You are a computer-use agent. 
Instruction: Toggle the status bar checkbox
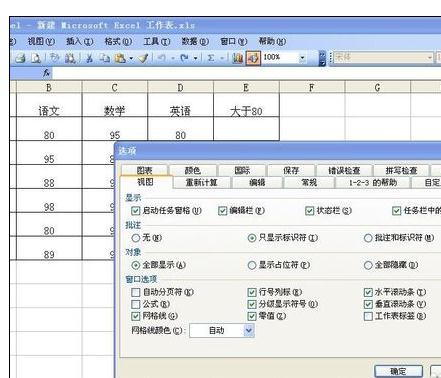click(310, 211)
